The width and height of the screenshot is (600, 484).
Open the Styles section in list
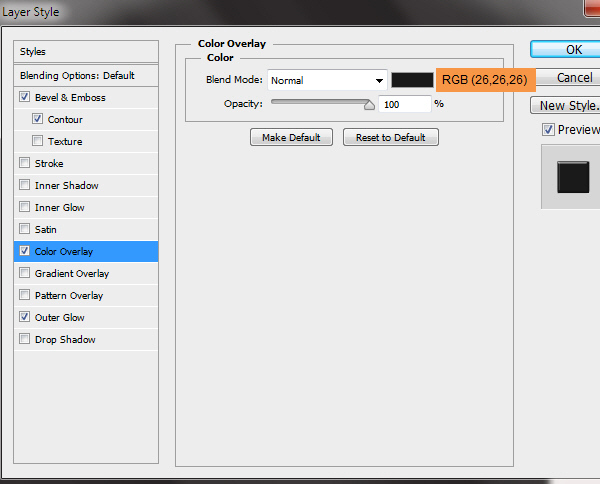point(33,52)
